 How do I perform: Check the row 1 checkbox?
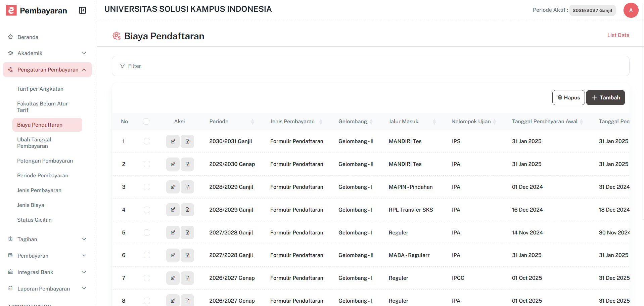(x=147, y=141)
